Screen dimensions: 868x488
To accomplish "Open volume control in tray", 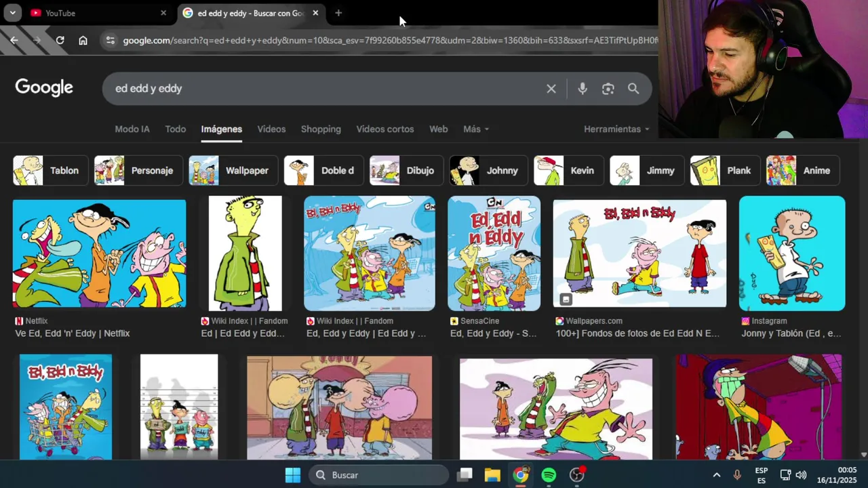I will coord(801,475).
